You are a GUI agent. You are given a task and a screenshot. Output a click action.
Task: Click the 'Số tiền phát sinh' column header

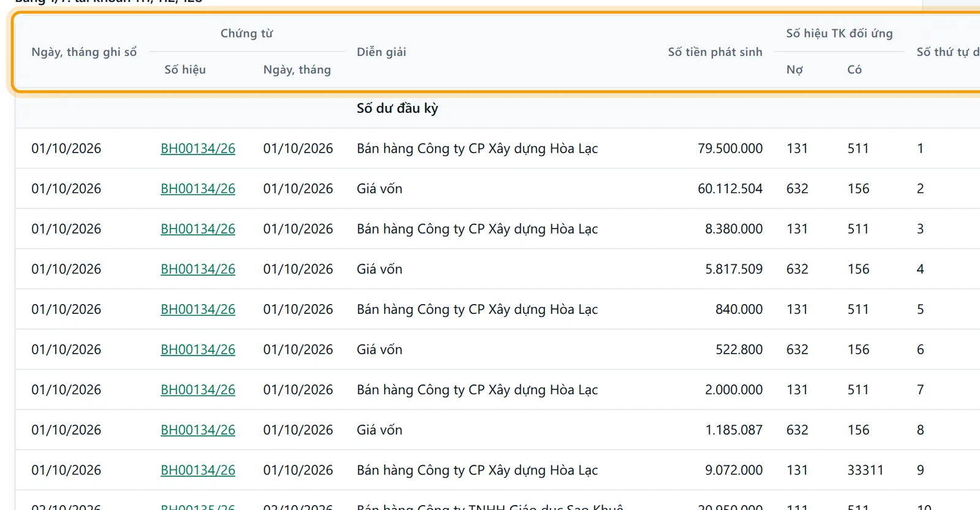tap(715, 52)
